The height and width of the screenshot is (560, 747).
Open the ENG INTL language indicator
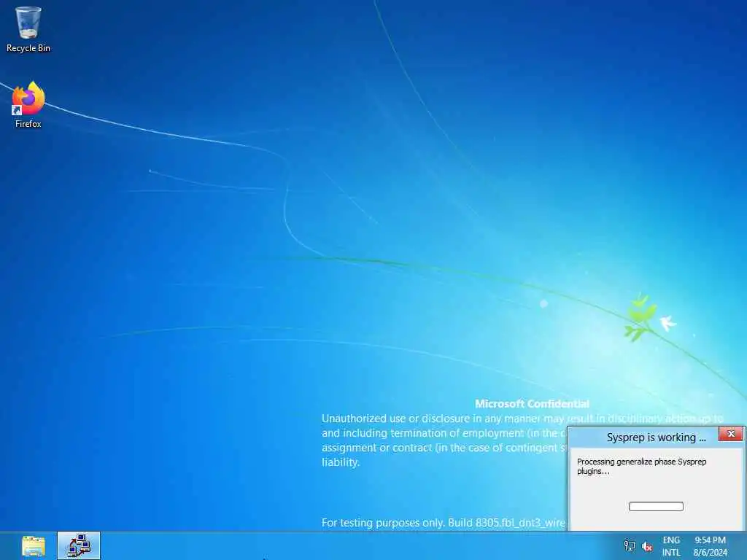[x=671, y=546]
